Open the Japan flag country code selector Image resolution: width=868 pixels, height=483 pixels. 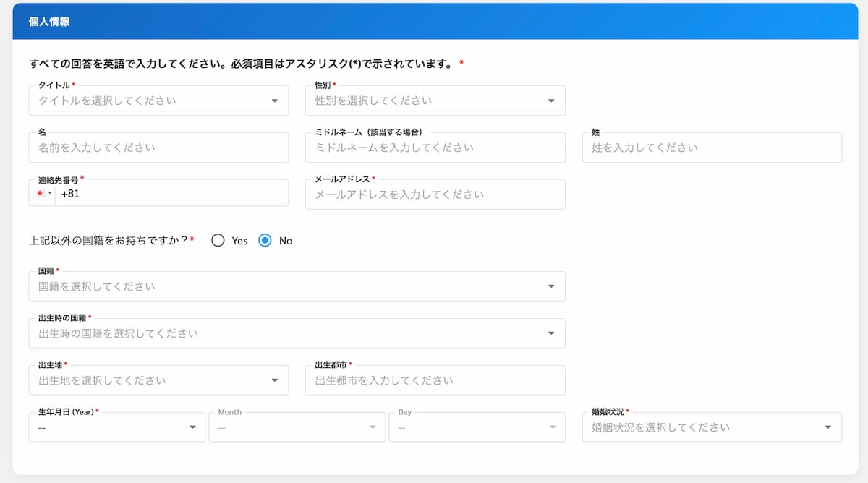click(x=43, y=194)
